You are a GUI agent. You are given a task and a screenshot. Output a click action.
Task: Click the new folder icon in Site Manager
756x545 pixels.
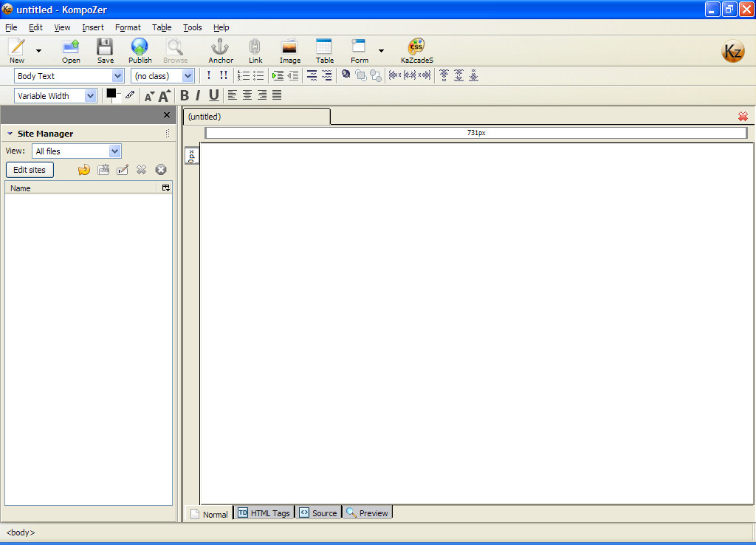pos(103,170)
